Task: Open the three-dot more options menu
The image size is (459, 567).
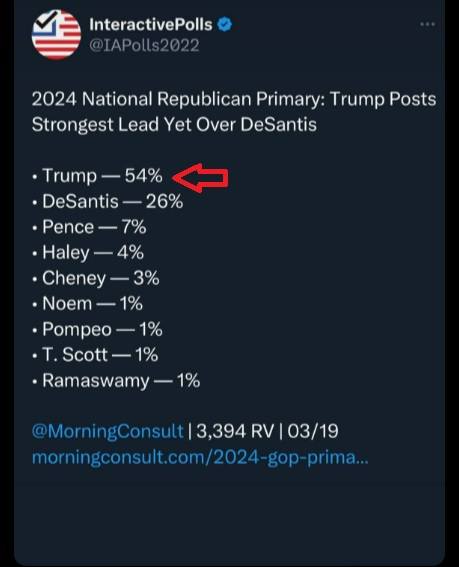Action: 428,24
